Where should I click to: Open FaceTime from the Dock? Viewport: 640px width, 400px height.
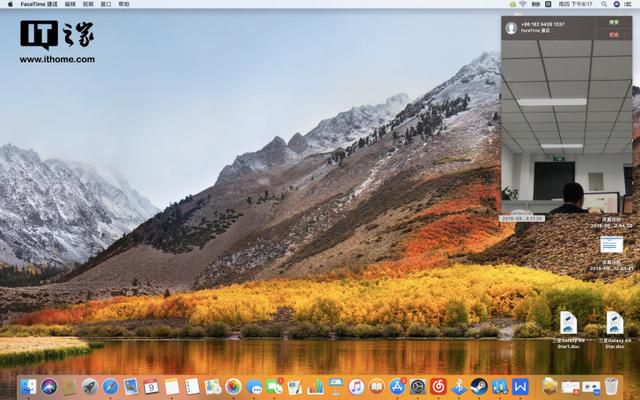pyautogui.click(x=274, y=387)
